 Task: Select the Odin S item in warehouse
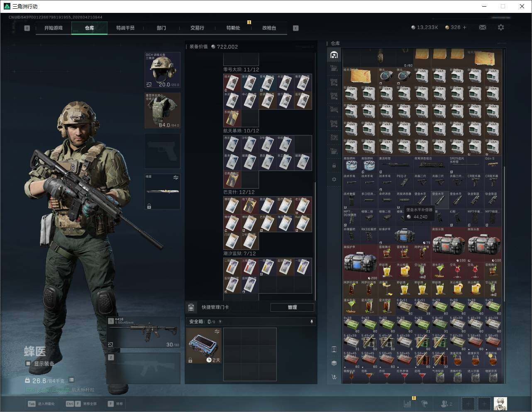tap(493, 164)
